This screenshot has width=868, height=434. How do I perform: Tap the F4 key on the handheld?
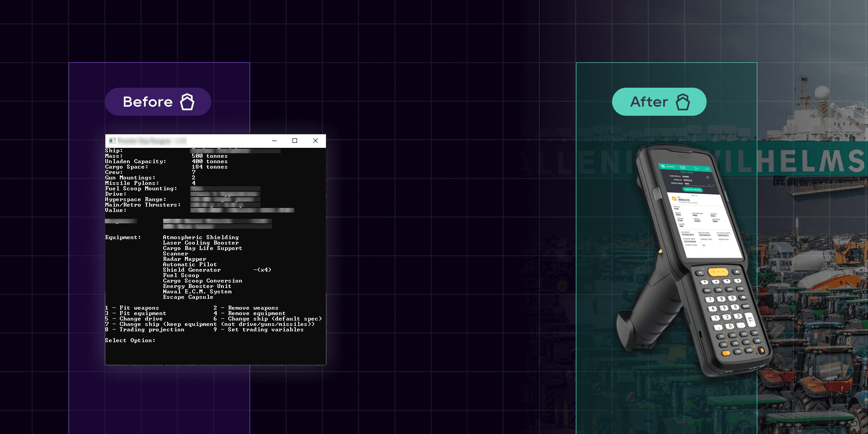[755, 333]
